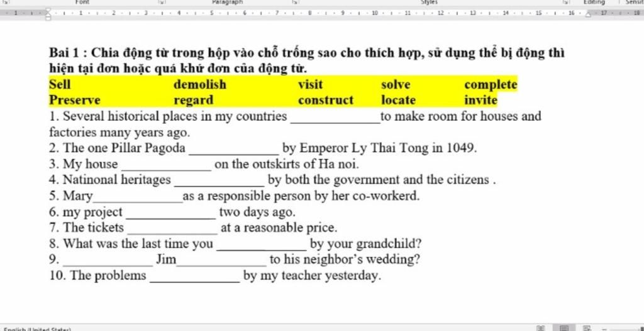
Task: Click the word "demolish" in the box
Action: (199, 85)
